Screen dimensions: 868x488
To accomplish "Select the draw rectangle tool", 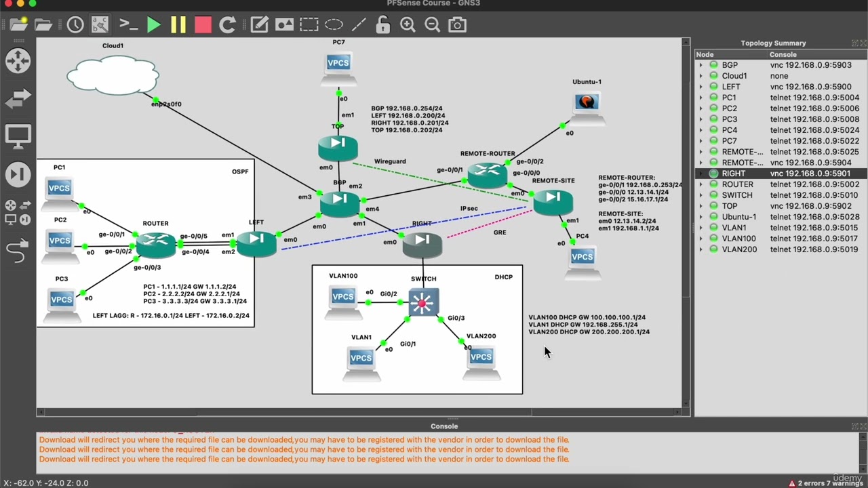I will tap(309, 25).
